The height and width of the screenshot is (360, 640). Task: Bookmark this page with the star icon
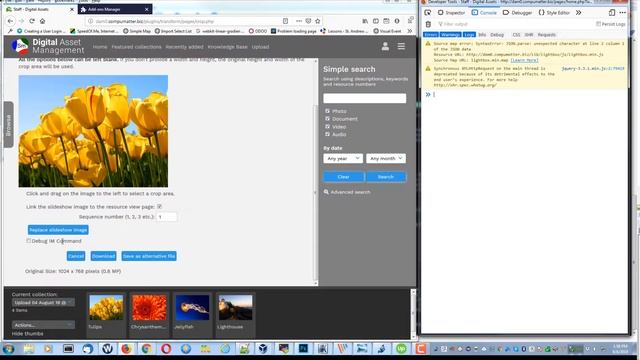318,21
